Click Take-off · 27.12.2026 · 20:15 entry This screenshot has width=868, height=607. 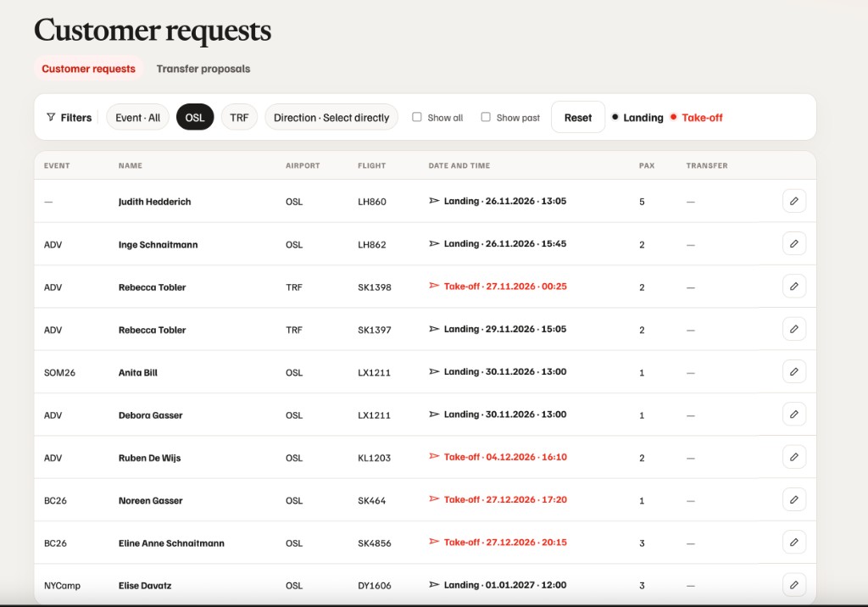pos(498,543)
